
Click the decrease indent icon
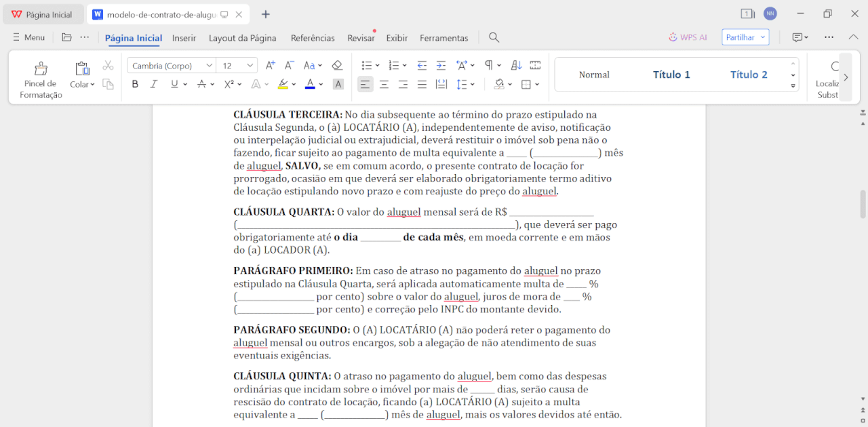422,65
